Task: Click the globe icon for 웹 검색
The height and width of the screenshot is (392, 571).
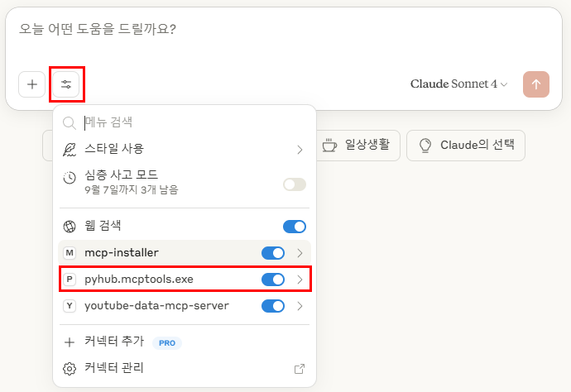Action: click(x=70, y=227)
